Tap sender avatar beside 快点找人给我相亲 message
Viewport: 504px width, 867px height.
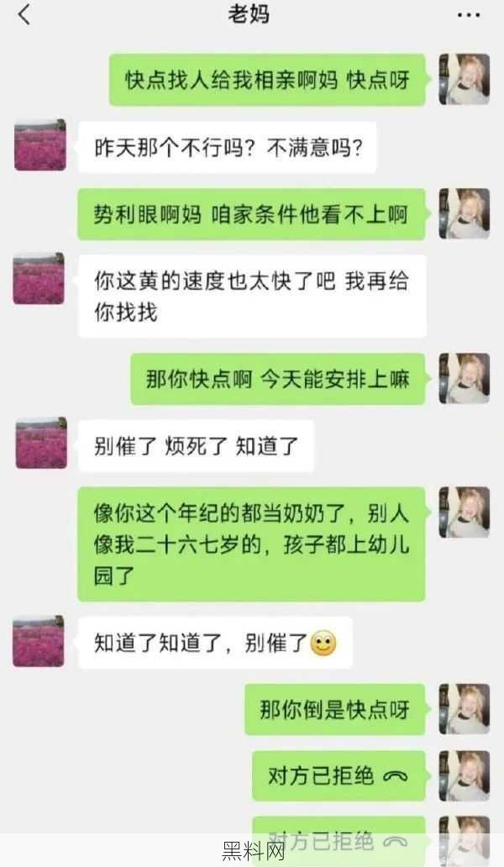click(465, 79)
